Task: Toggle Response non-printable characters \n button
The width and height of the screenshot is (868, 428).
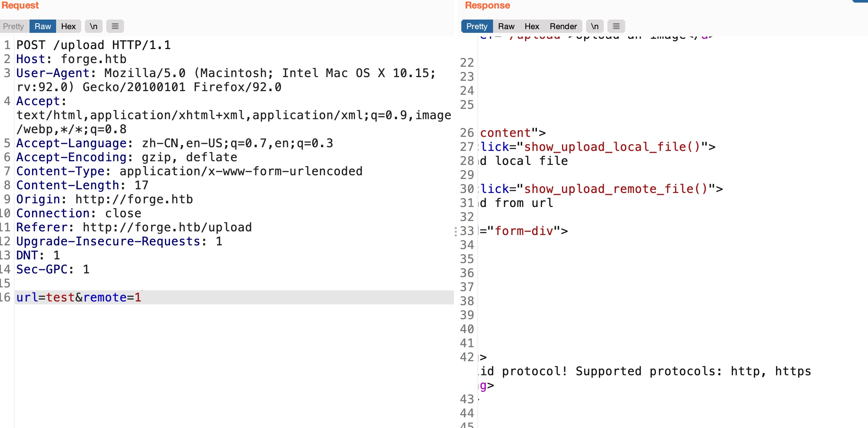Action: [x=595, y=26]
